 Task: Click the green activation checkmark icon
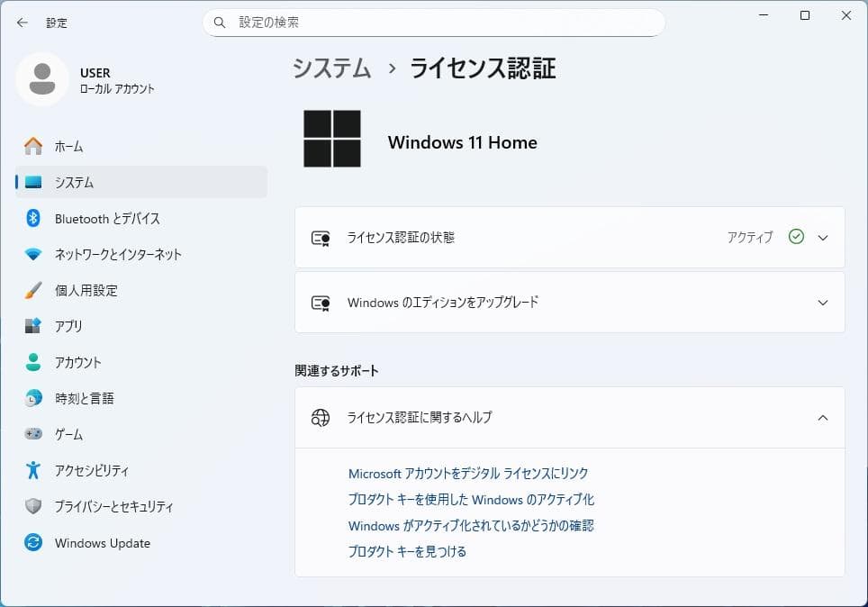[x=796, y=237]
